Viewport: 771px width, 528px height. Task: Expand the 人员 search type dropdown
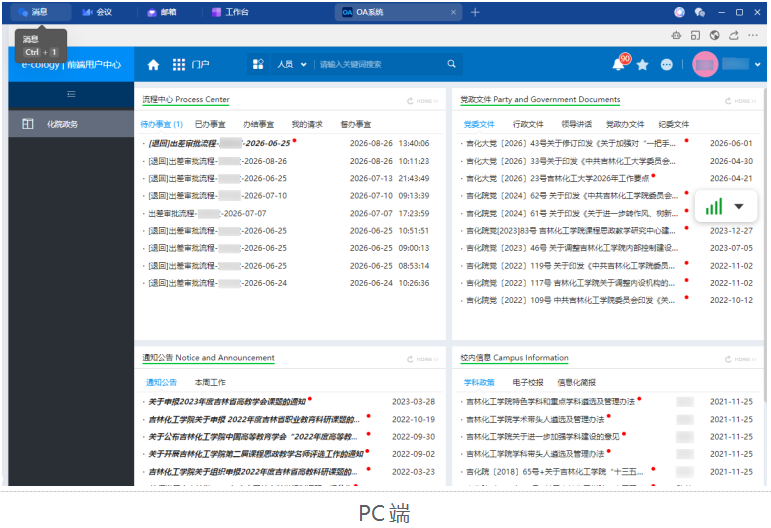point(292,64)
